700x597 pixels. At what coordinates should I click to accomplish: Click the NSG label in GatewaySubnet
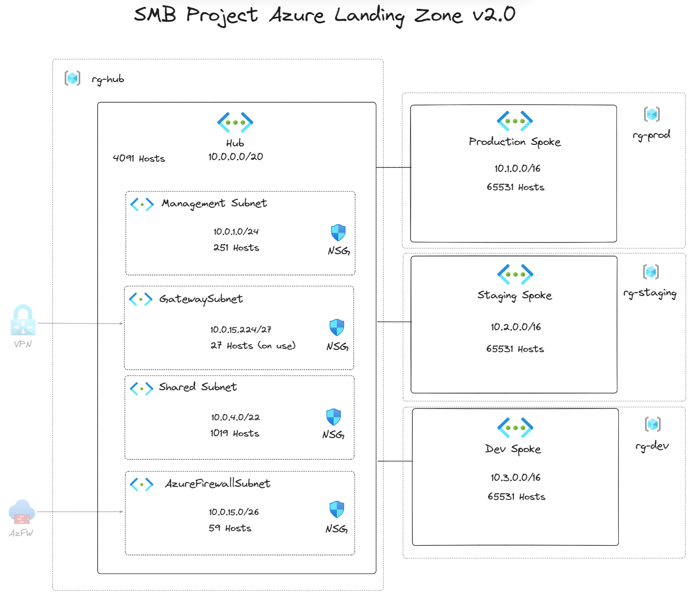point(337,347)
